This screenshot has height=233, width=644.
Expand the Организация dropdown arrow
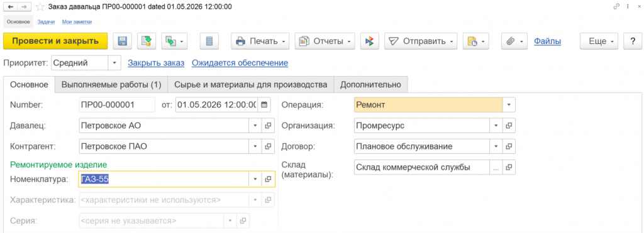point(496,126)
